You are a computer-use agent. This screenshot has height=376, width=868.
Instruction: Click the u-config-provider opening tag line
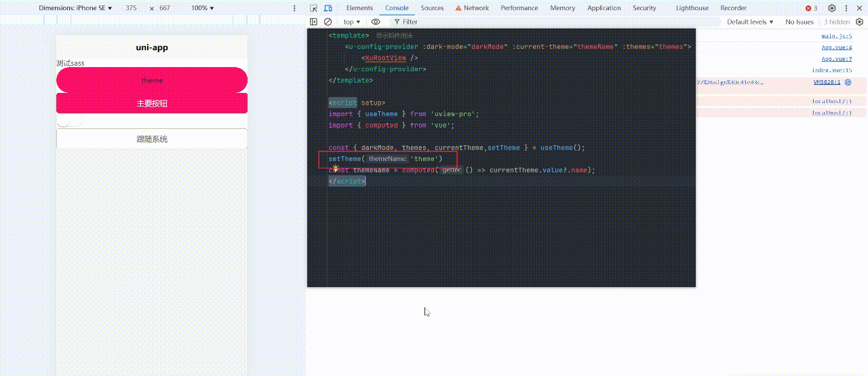point(517,47)
